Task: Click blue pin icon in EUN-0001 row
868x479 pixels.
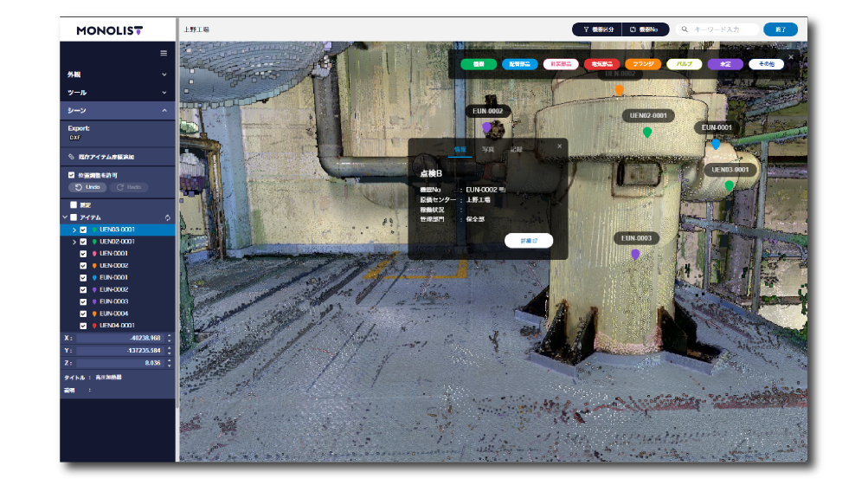Action: 94,278
